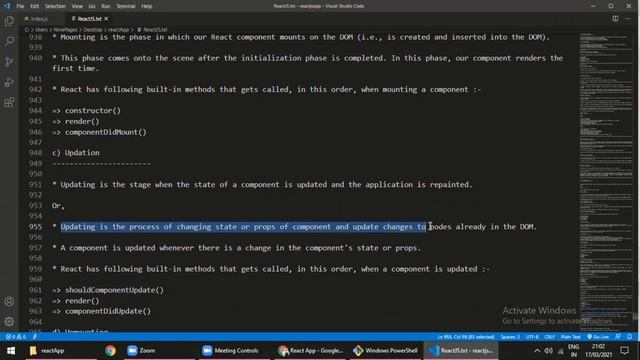The height and width of the screenshot is (360, 640).
Task: Click the text 'constructor()' on line 944
Action: pyautogui.click(x=93, y=111)
